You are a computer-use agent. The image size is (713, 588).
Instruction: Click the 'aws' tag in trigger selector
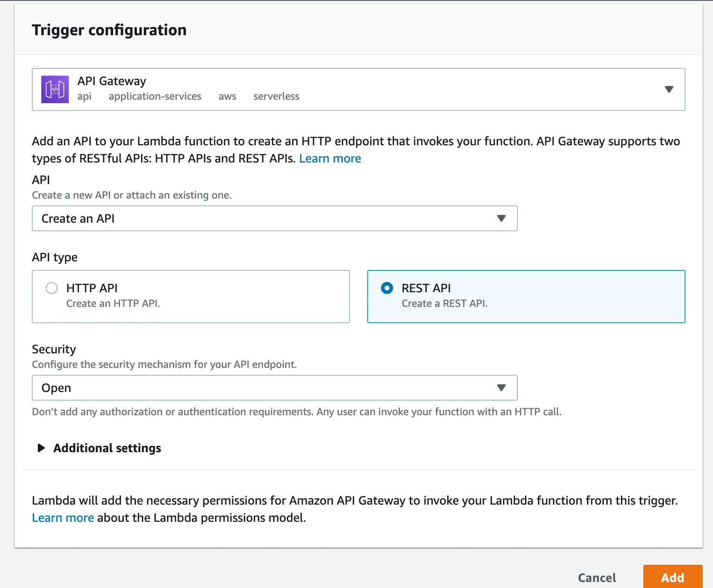pos(227,96)
